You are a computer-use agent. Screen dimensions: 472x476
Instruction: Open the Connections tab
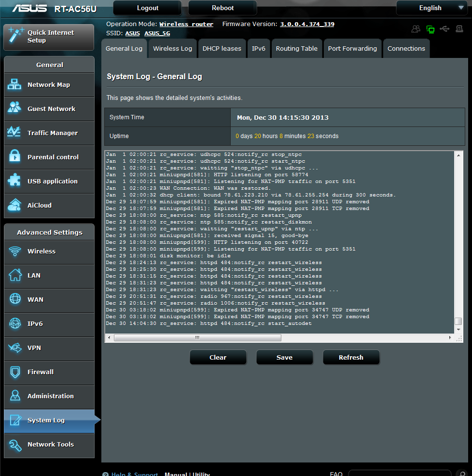point(406,49)
